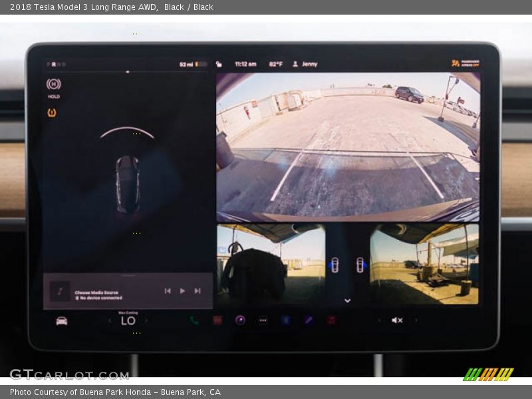Screen dimensions: 532x399
Task: Select Choose Media Source
Action: pyautogui.click(x=96, y=293)
